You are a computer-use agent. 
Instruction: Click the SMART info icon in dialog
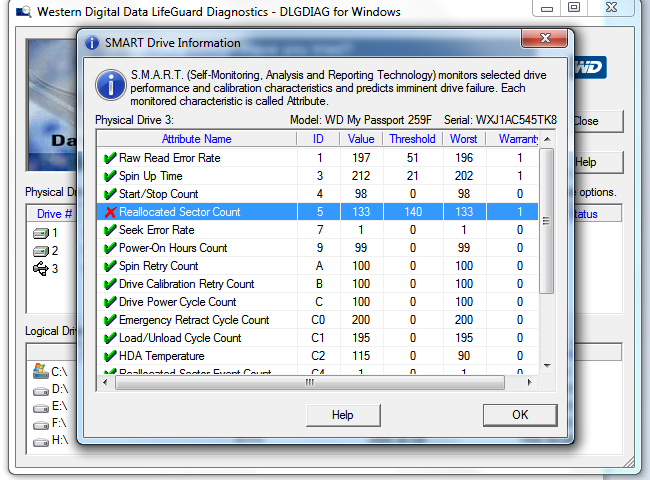click(111, 85)
